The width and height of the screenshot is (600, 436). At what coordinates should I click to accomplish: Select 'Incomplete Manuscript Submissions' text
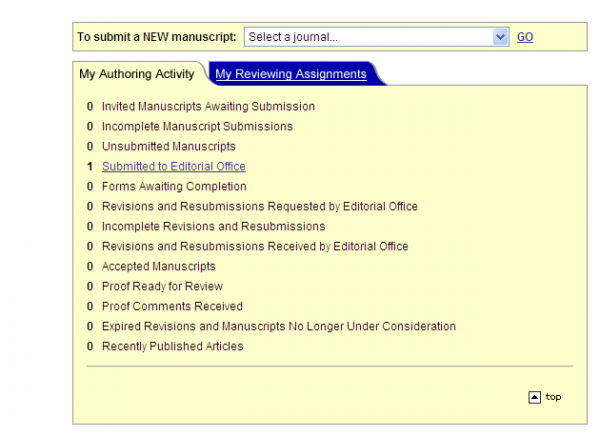click(x=197, y=126)
